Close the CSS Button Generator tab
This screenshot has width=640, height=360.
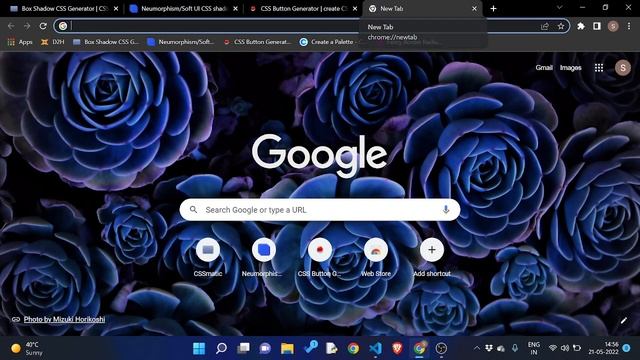coord(355,9)
